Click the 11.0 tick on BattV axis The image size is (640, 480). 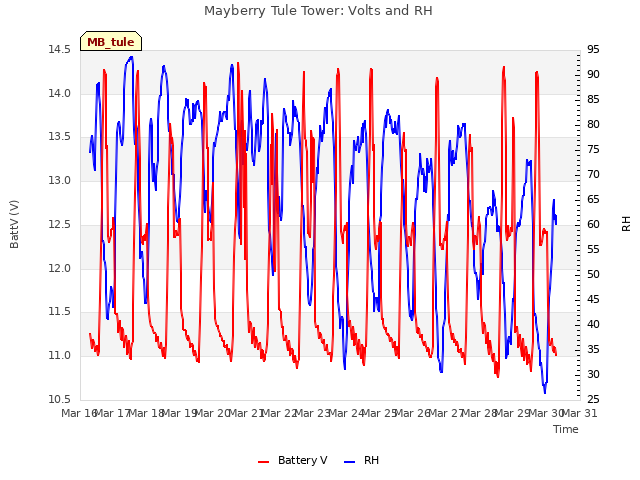point(59,356)
